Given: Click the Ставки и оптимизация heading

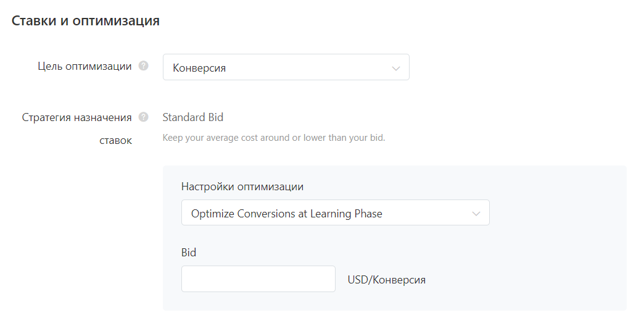Looking at the screenshot, I should [x=86, y=21].
